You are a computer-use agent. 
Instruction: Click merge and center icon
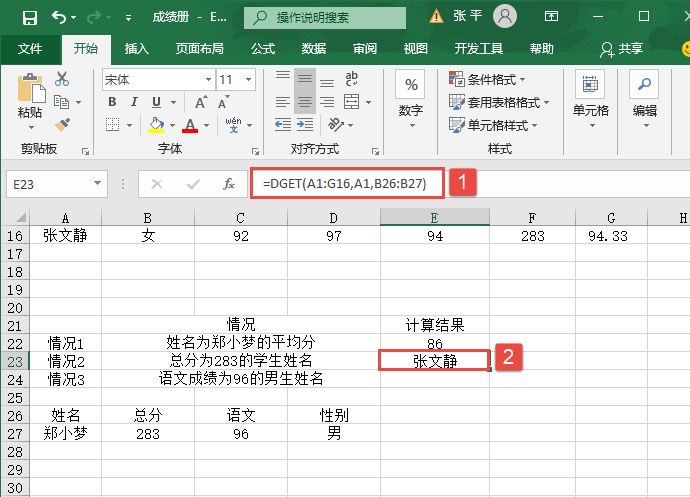[352, 102]
